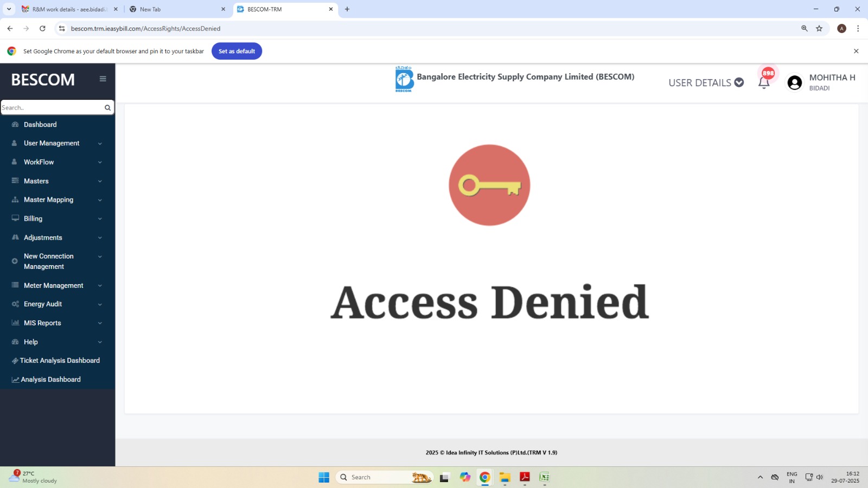Expand the Energy Audit submenu chevron
868x488 pixels.
coord(100,305)
